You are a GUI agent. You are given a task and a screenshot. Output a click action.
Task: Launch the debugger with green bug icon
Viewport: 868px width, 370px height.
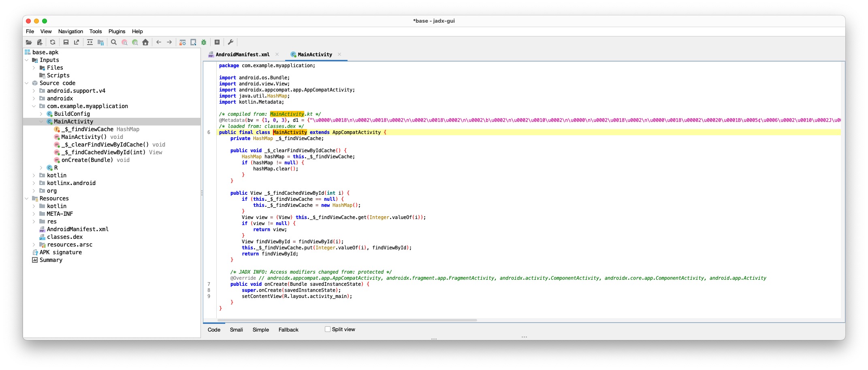tap(204, 42)
